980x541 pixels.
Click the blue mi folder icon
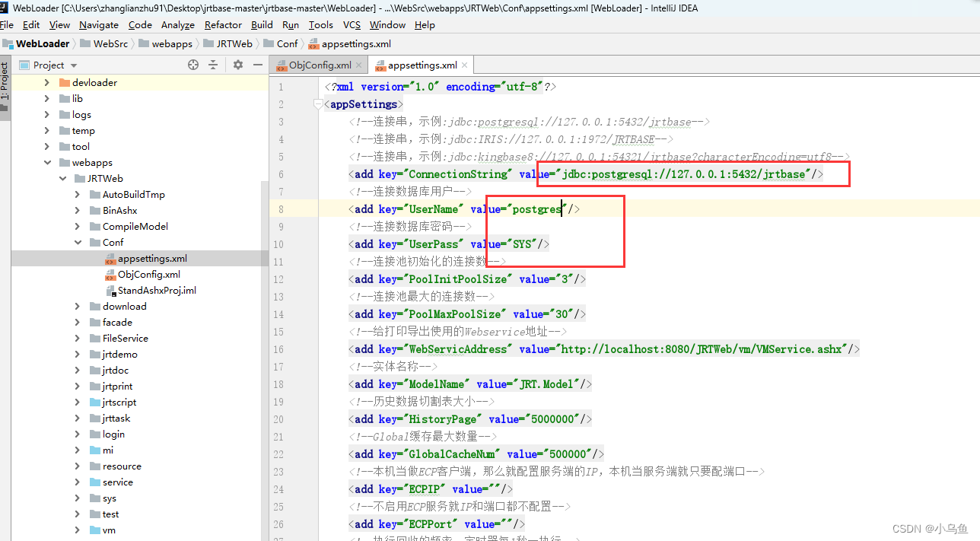coord(95,450)
